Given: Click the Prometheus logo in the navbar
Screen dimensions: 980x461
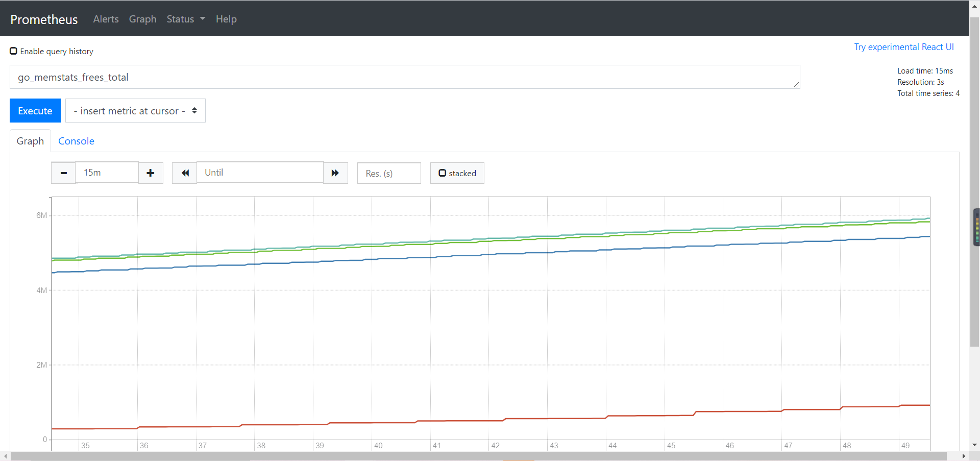Looking at the screenshot, I should [44, 19].
